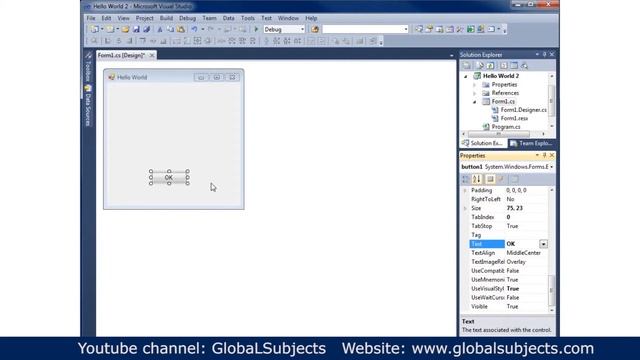Image resolution: width=640 pixels, height=360 pixels.
Task: Click View Class Diagram icon in Solution Explorer
Action: (524, 65)
